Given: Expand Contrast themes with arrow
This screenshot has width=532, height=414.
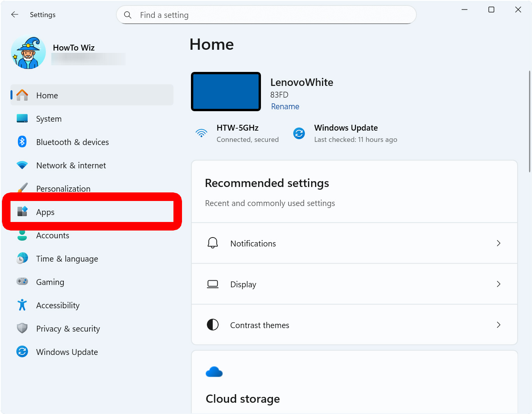Looking at the screenshot, I should click(x=498, y=325).
